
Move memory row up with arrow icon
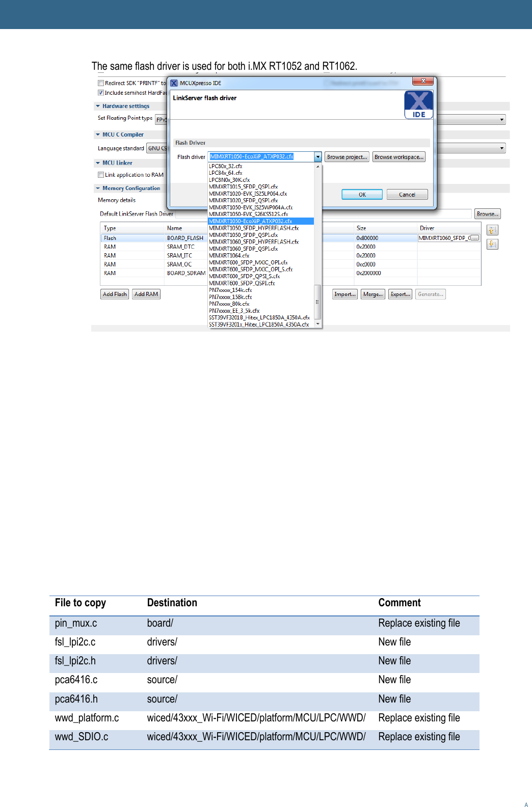(x=492, y=230)
